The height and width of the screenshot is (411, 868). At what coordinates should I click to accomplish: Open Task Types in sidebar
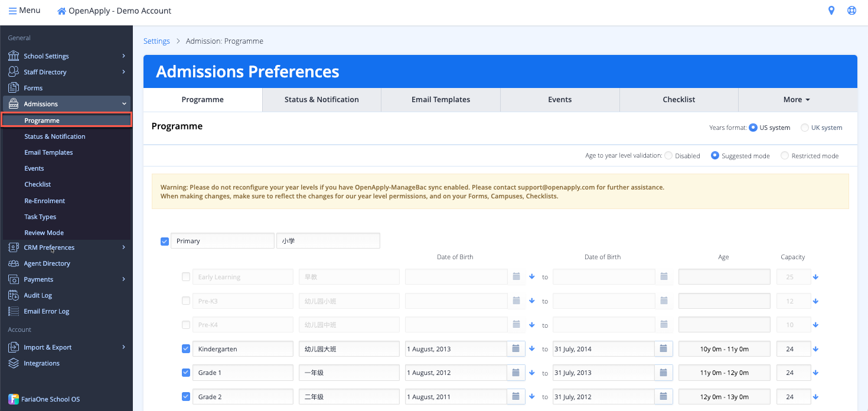40,217
